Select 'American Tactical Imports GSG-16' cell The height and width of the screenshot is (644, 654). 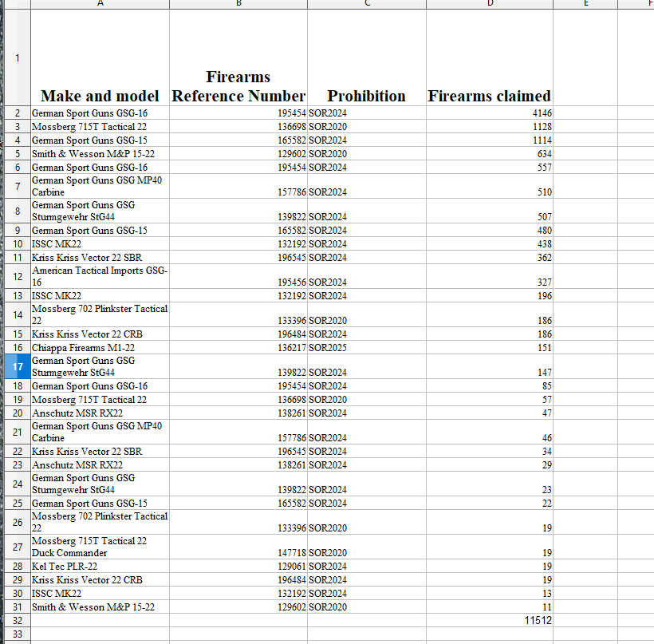click(x=100, y=276)
